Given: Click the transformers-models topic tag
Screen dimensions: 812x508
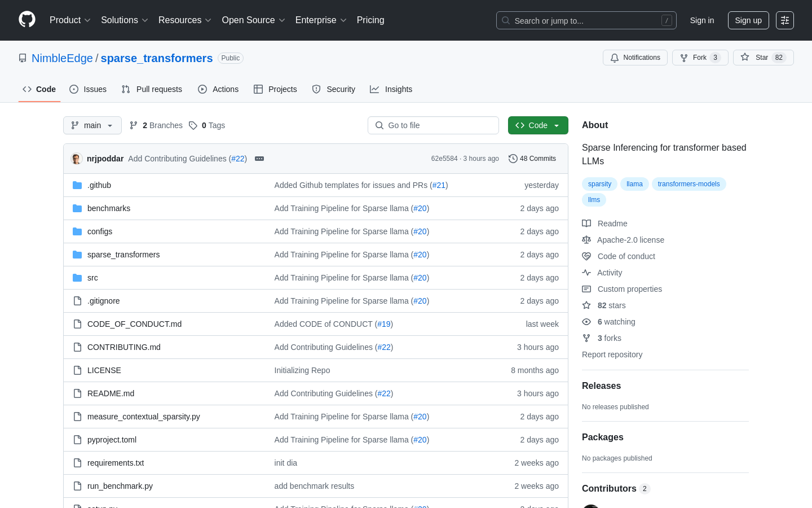Looking at the screenshot, I should point(689,184).
